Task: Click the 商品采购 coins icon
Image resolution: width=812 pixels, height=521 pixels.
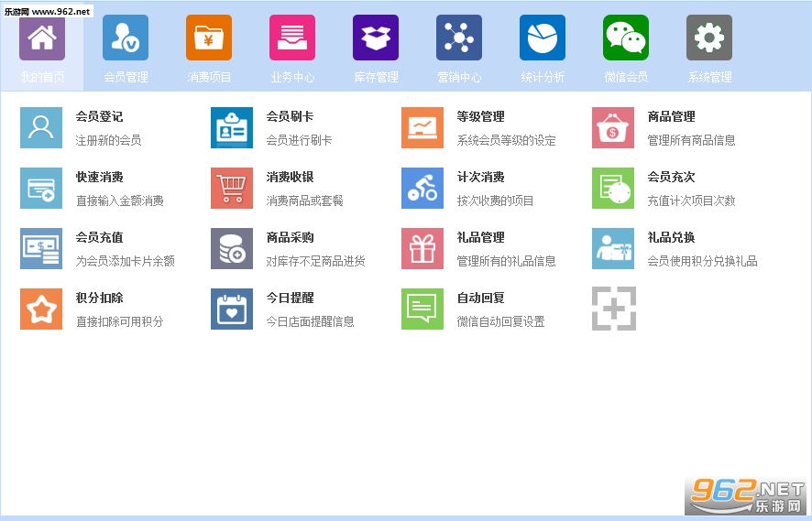Action: pos(232,248)
